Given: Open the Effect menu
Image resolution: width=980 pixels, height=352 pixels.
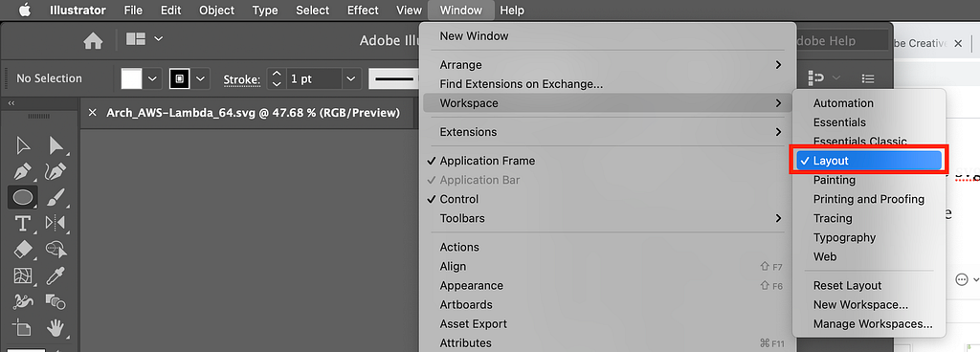Looking at the screenshot, I should tap(363, 10).
